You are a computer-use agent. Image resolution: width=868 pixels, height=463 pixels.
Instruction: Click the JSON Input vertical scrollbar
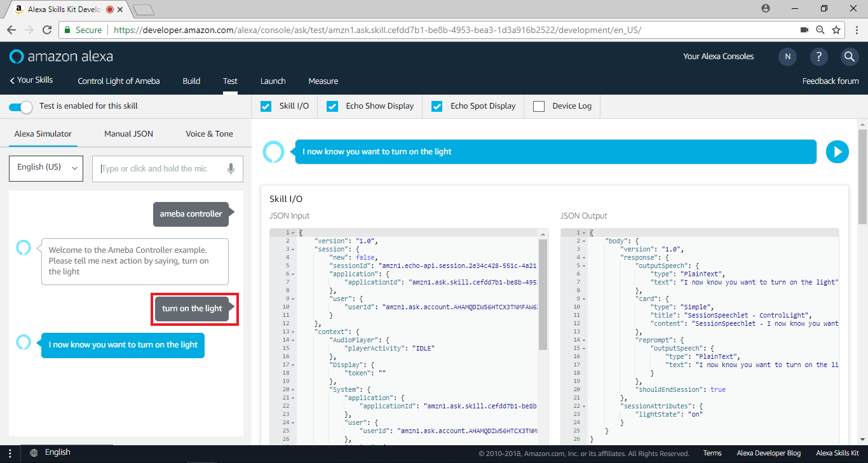click(x=543, y=295)
